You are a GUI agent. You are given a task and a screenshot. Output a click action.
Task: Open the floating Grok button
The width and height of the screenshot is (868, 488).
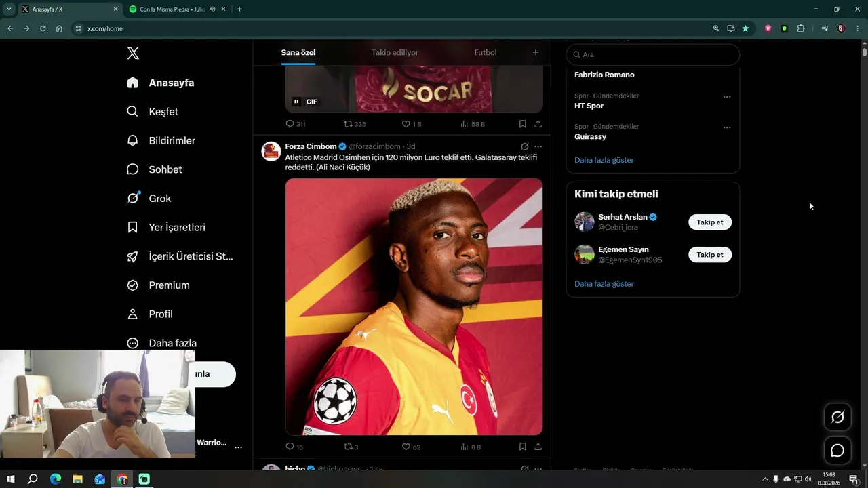coord(837,418)
